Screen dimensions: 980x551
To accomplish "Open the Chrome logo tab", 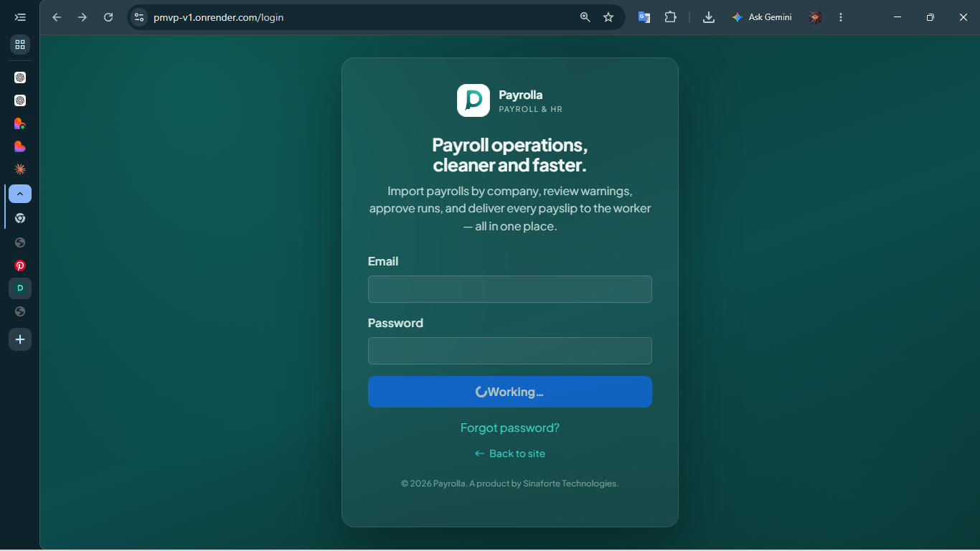I will tap(20, 218).
